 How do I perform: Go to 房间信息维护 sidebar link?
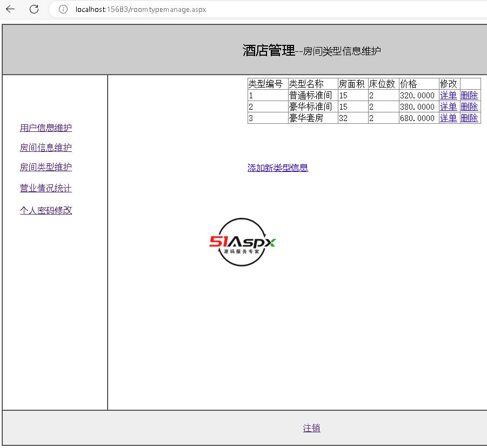pyautogui.click(x=46, y=148)
